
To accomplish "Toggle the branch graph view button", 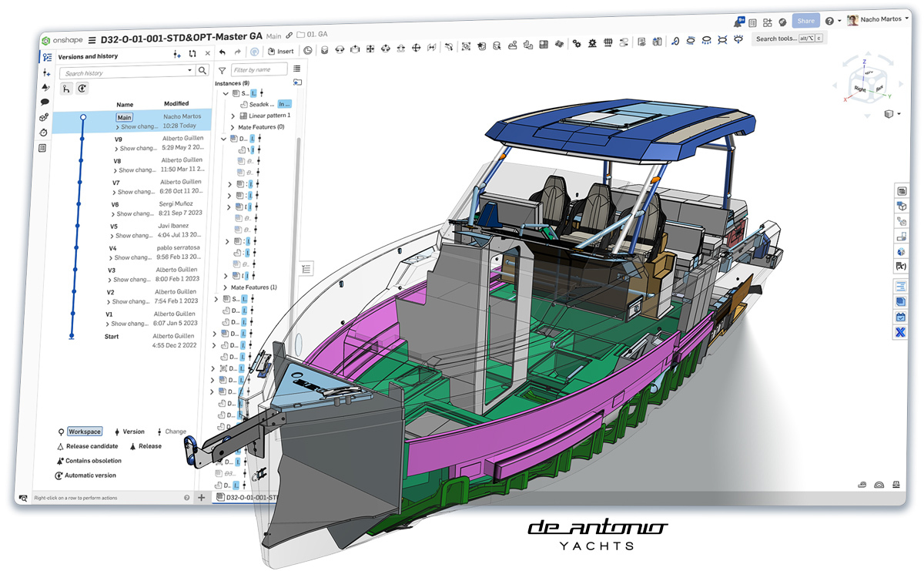I will point(65,88).
